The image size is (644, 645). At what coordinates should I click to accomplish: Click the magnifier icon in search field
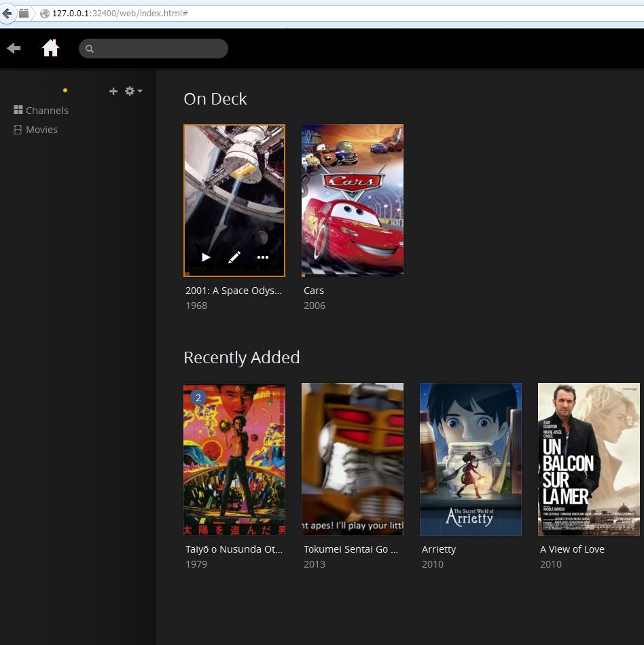(x=90, y=49)
